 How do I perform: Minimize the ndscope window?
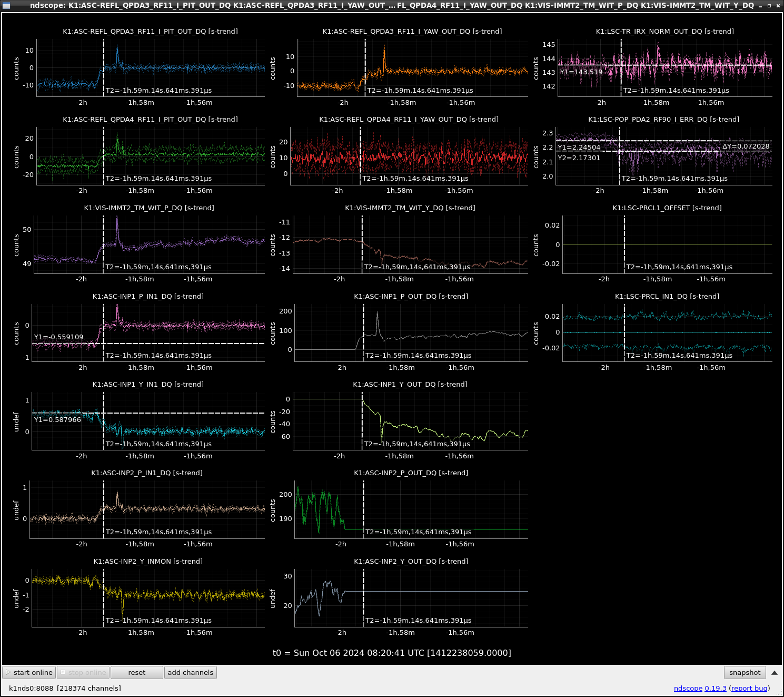[x=760, y=6]
